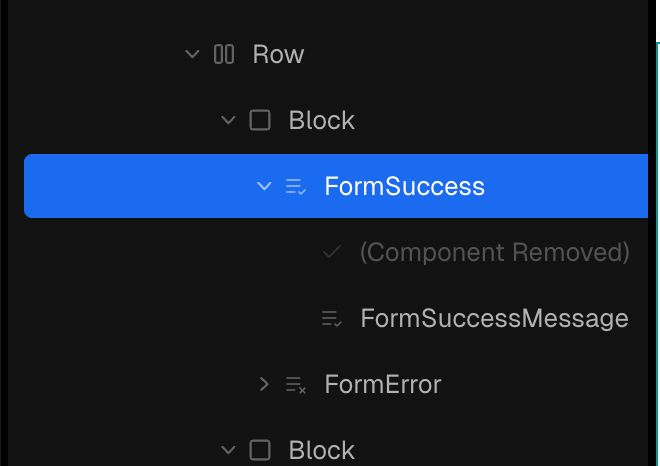This screenshot has height=466, width=660.
Task: Select the FormSuccess label
Action: (x=405, y=186)
